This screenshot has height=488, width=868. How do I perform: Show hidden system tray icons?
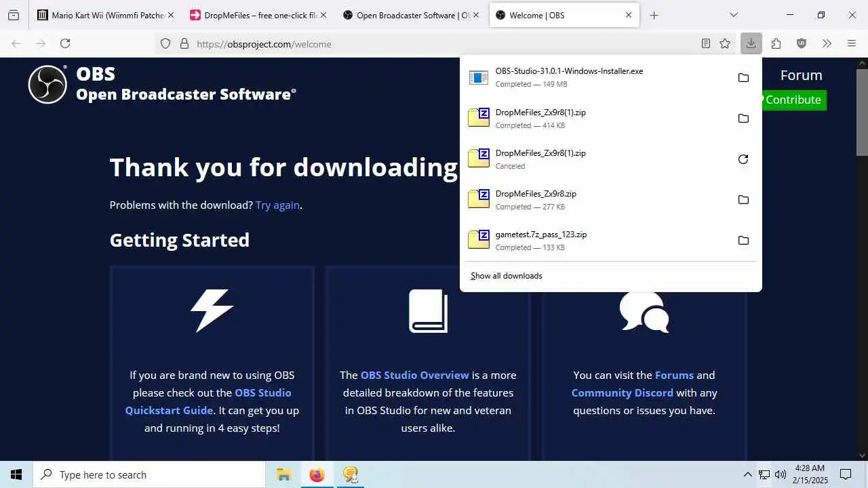tap(748, 474)
